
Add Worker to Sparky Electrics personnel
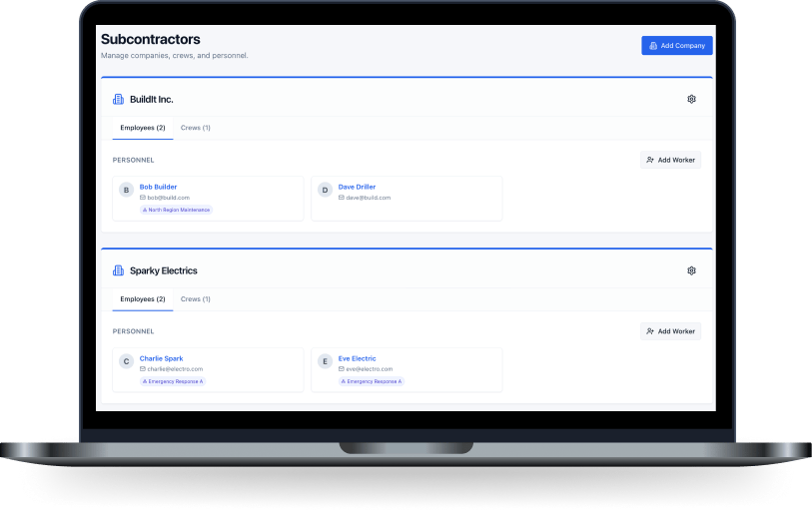670,331
